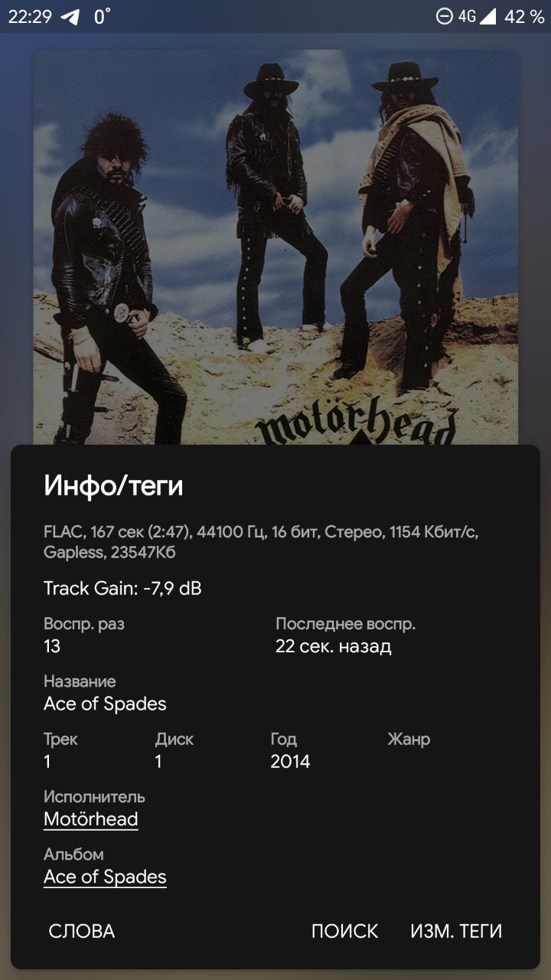Tap the FLAC format details text
Image resolution: width=551 pixels, height=980 pixels.
[x=261, y=541]
